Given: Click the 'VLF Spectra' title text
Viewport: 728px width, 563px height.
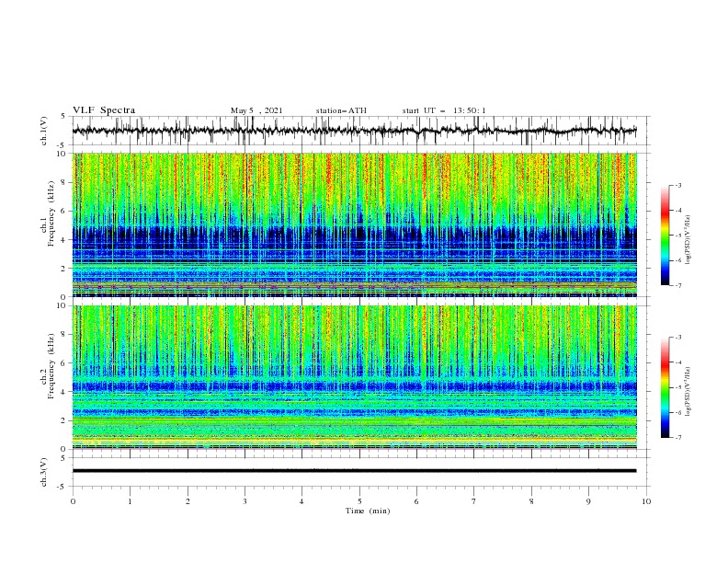Looking at the screenshot, I should pos(104,110).
